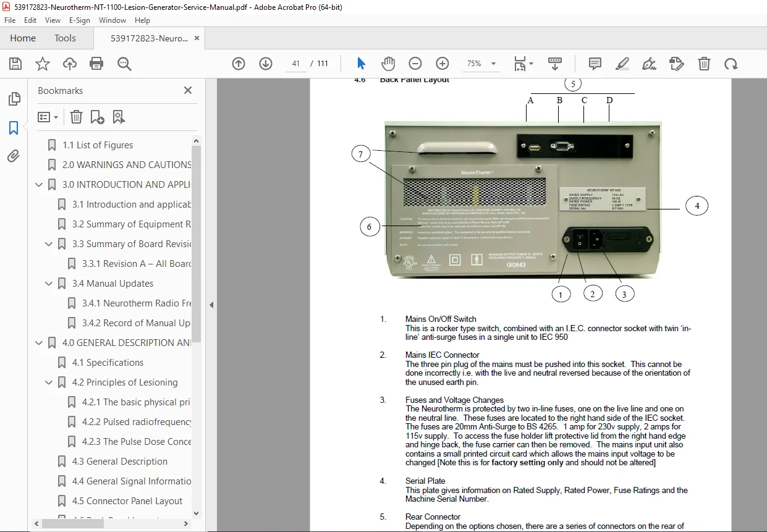Collapse 3.4 Manual Updates bookmark

tap(49, 284)
